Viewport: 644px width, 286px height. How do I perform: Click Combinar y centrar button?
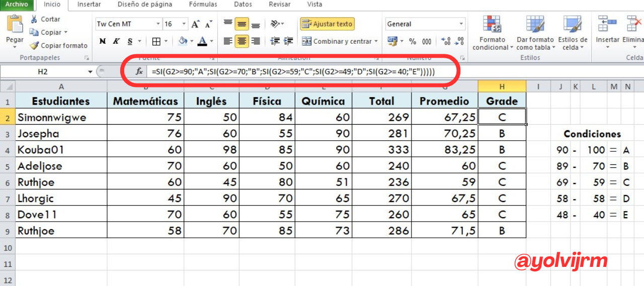click(x=340, y=41)
